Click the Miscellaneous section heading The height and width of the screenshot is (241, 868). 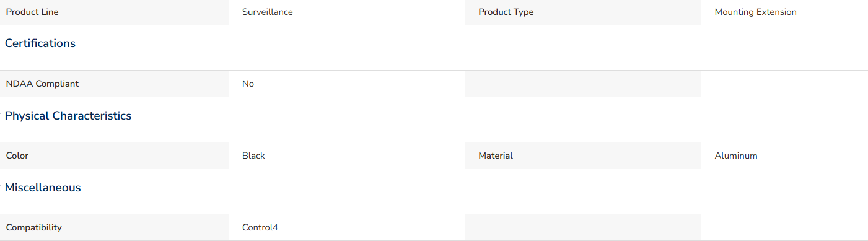pyautogui.click(x=43, y=188)
